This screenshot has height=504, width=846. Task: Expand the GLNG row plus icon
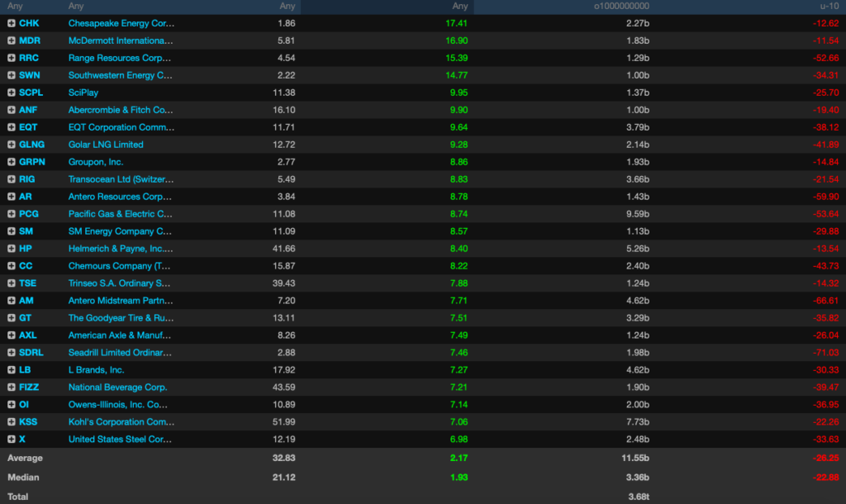click(12, 145)
